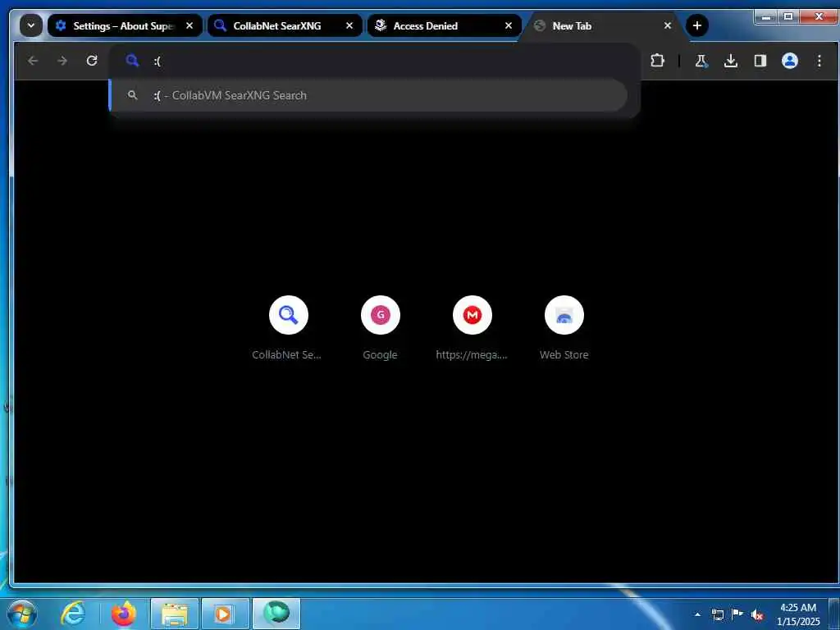Go back with the back arrow

[x=33, y=61]
